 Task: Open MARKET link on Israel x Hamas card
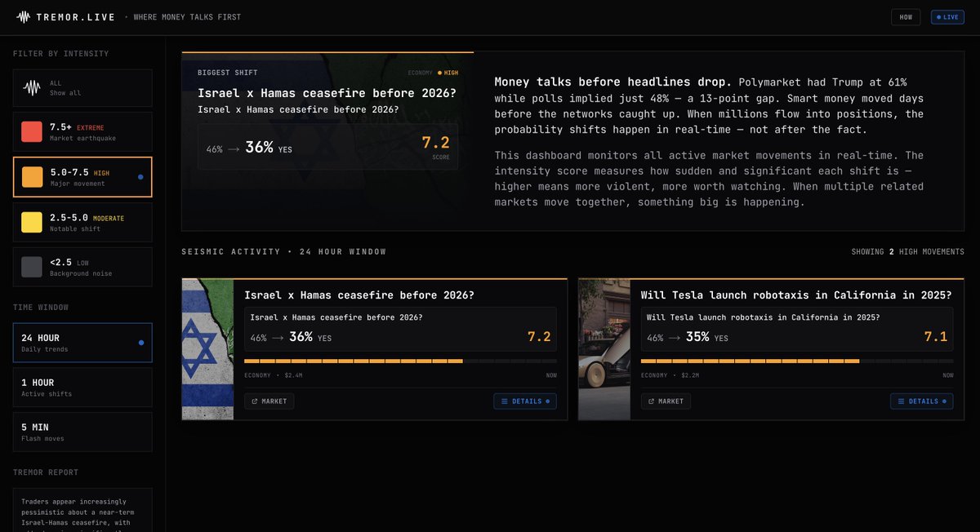269,401
